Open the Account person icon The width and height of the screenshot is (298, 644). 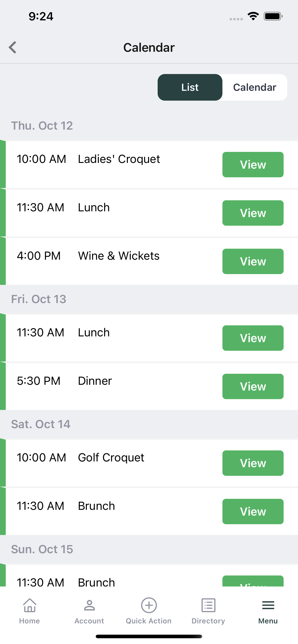point(89,605)
